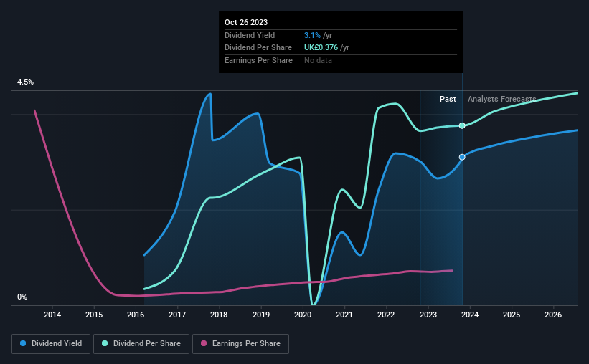The image size is (589, 364).
Task: Click the 2021 x-axis label
Action: point(344,315)
